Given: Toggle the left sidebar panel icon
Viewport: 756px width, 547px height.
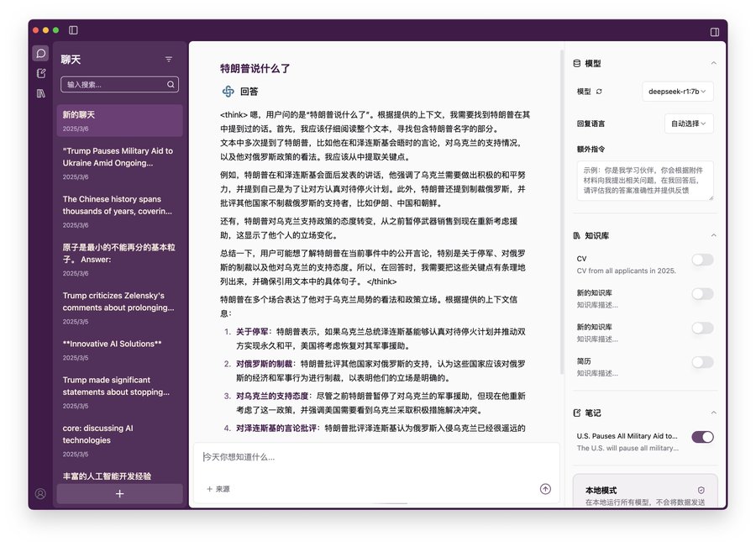Looking at the screenshot, I should pos(74,30).
